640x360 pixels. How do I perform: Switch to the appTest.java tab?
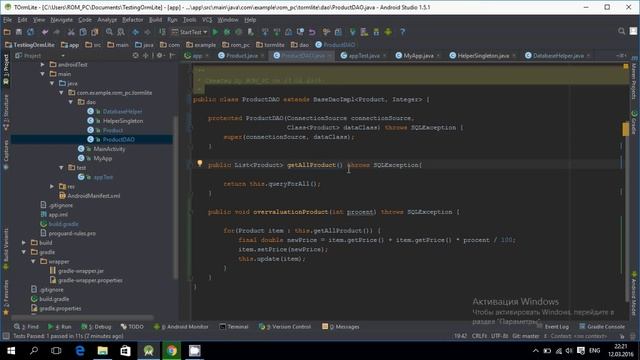pos(364,56)
